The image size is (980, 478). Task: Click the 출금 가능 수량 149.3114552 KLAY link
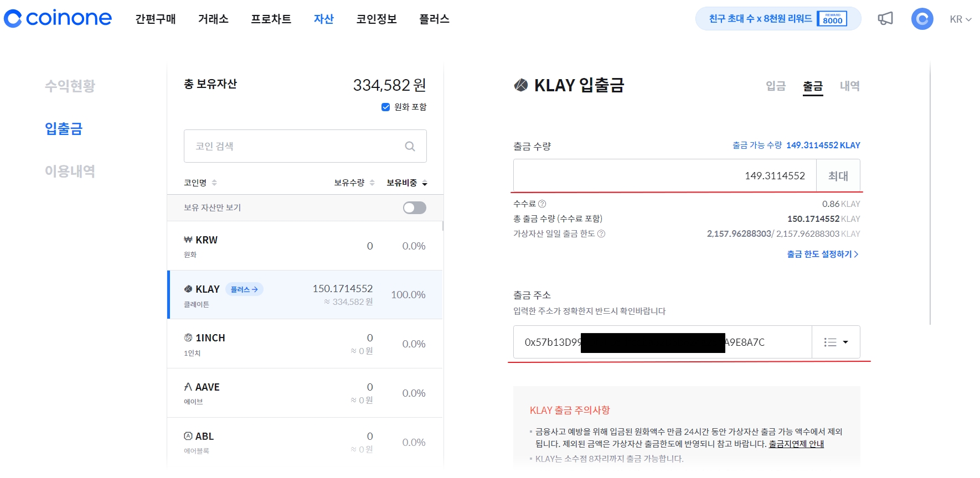coord(796,145)
